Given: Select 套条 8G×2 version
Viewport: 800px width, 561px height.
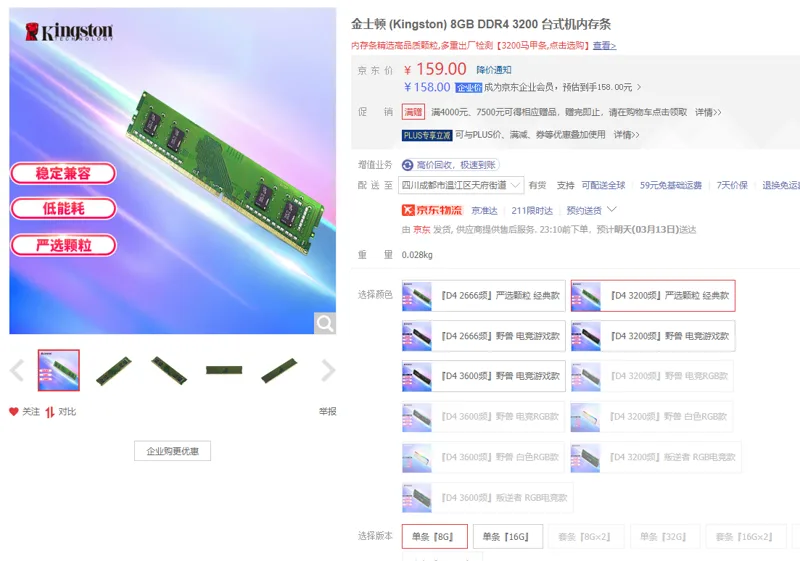Looking at the screenshot, I should (586, 537).
